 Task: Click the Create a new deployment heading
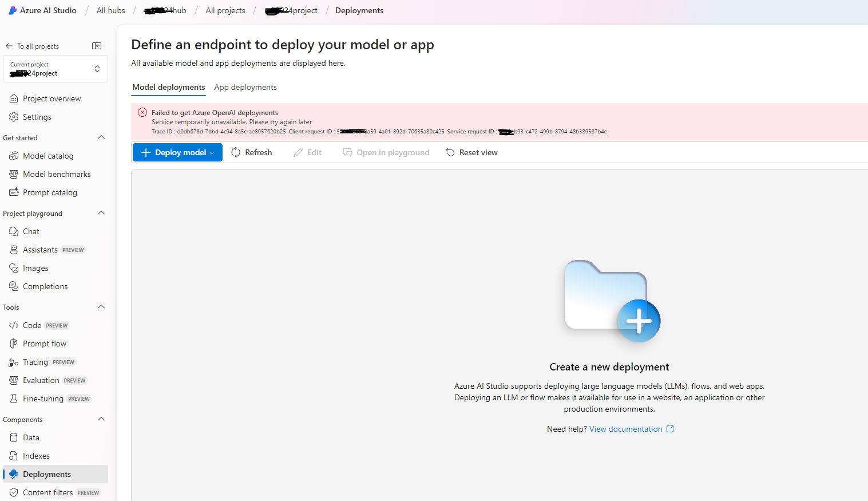point(609,367)
